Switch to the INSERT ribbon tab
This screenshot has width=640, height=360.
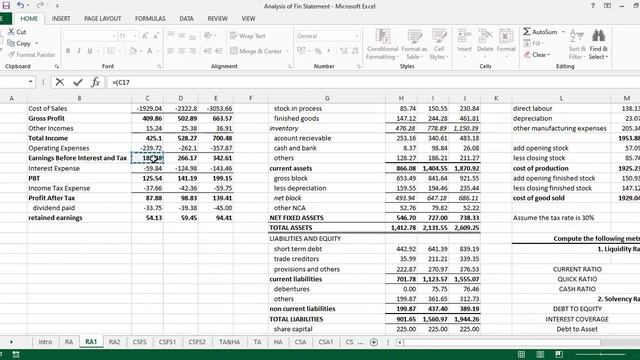(61, 19)
